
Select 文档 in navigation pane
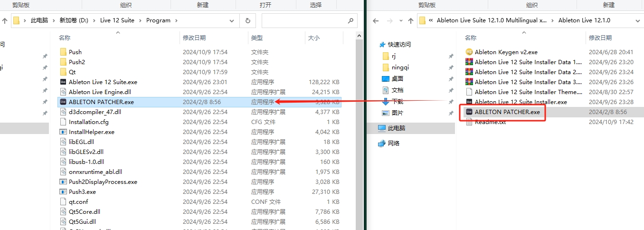click(x=398, y=90)
